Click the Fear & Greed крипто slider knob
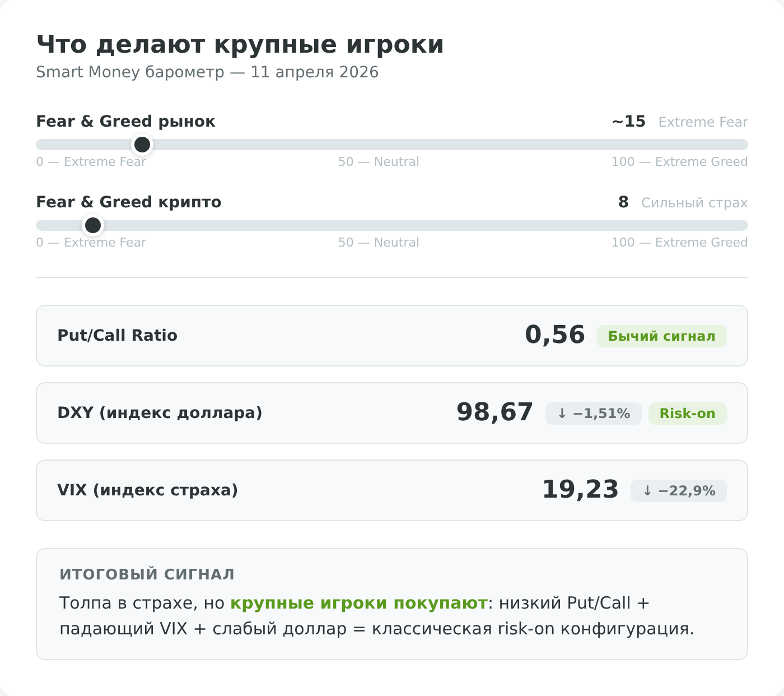 coord(93,225)
